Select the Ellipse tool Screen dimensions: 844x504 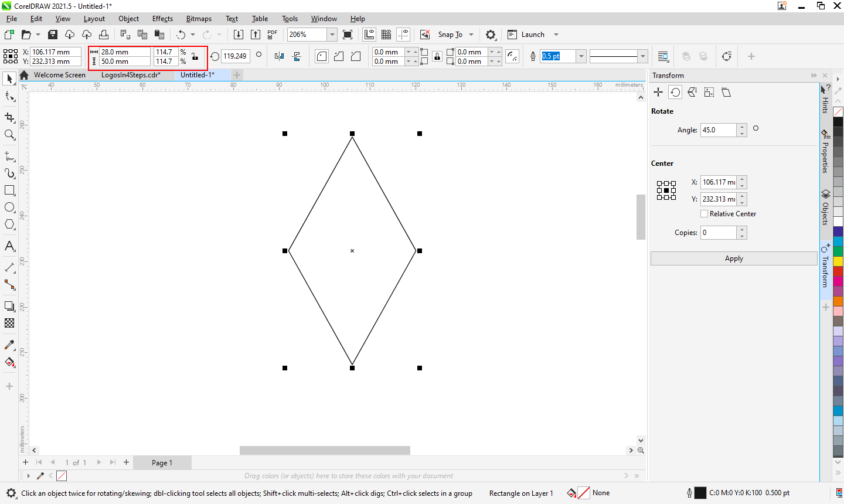(x=9, y=207)
